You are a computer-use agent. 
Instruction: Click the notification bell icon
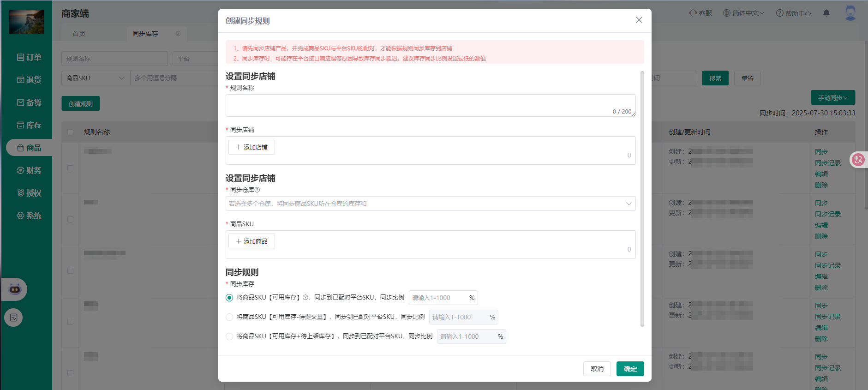[826, 13]
